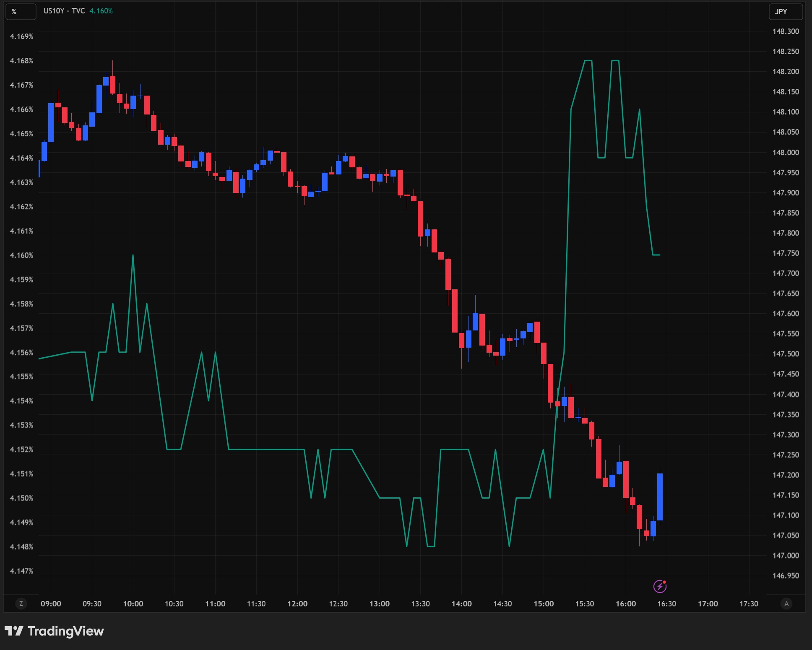
Task: Click the last large blue candle
Action: 660,497
